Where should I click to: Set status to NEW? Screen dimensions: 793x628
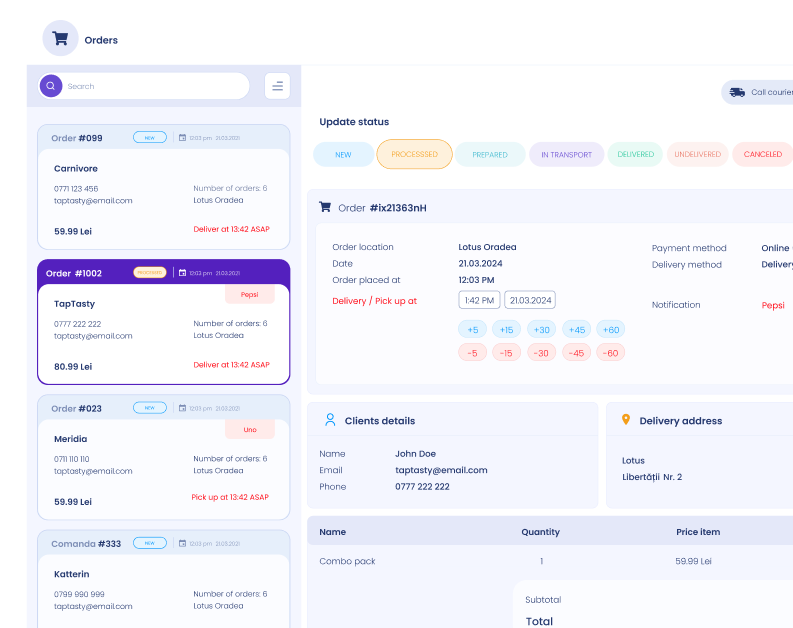(343, 155)
